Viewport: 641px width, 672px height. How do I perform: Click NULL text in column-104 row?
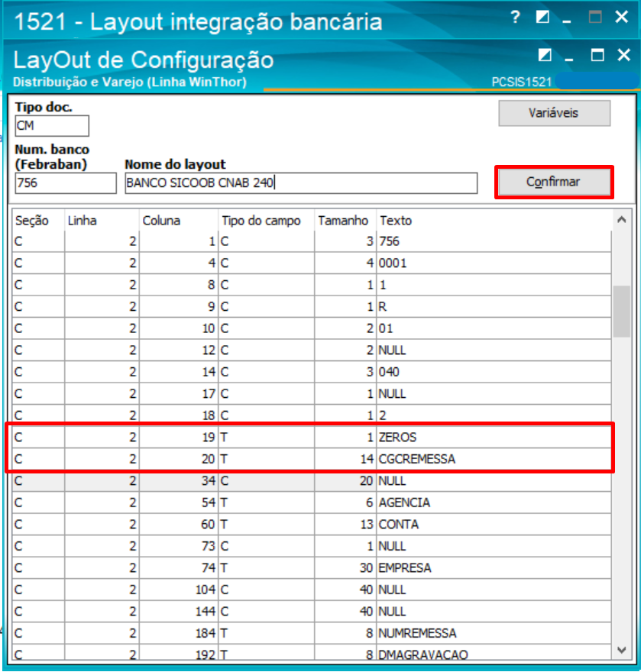pyautogui.click(x=392, y=590)
